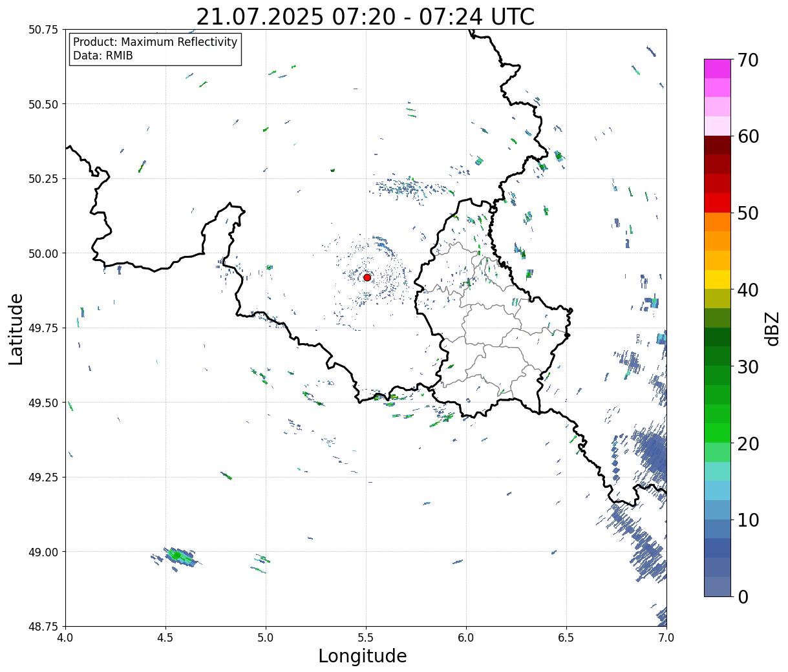This screenshot has width=788, height=672.
Task: Click the colorbar tick label 60
Action: [x=748, y=136]
